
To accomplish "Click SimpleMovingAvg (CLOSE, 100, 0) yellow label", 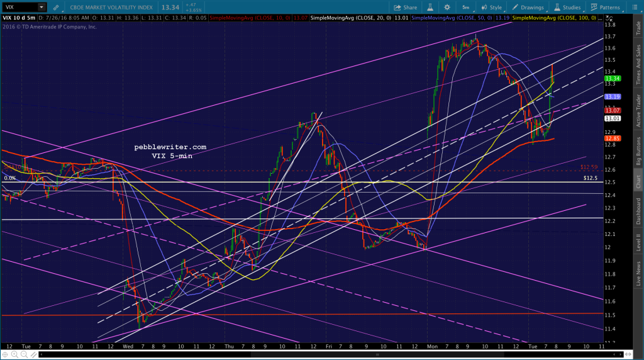I will 554,18.
